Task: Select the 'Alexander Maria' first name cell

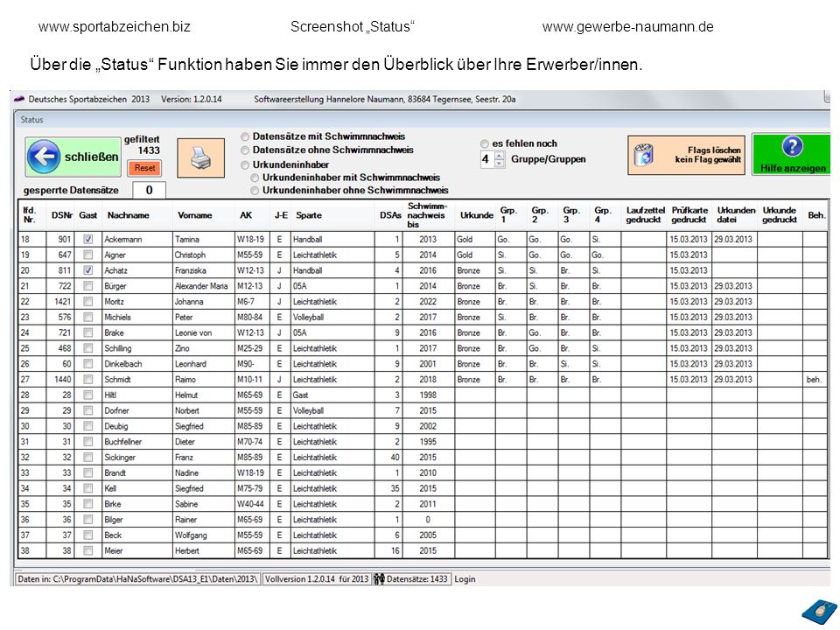Action: click(x=204, y=286)
